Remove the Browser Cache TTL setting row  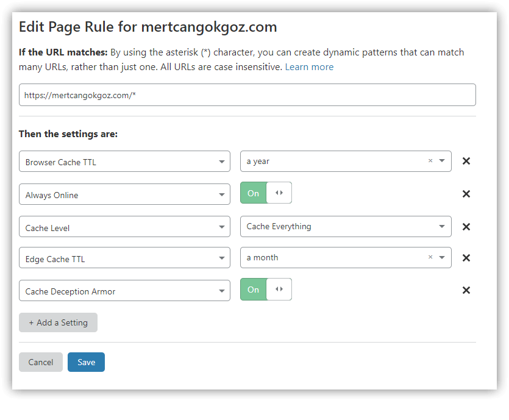click(466, 161)
